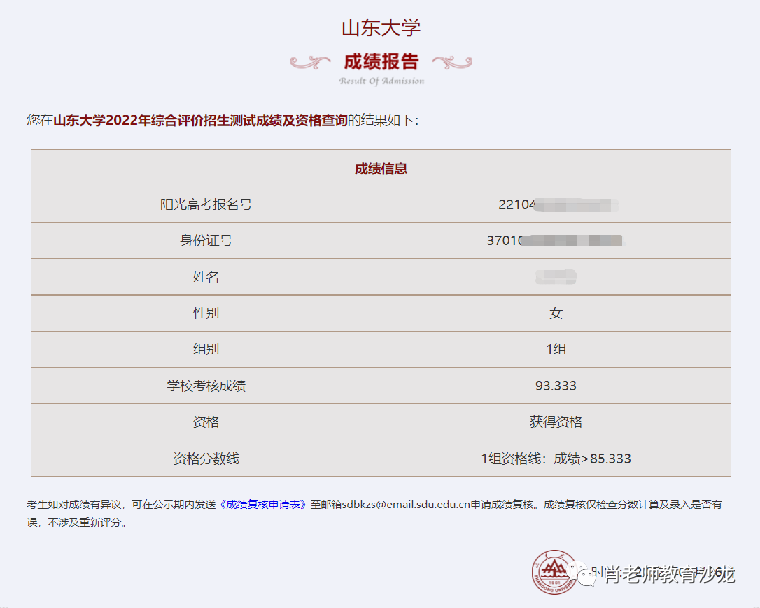Viewport: 760px width, 608px height.
Task: Click the 身份证号 label
Action: [x=206, y=240]
